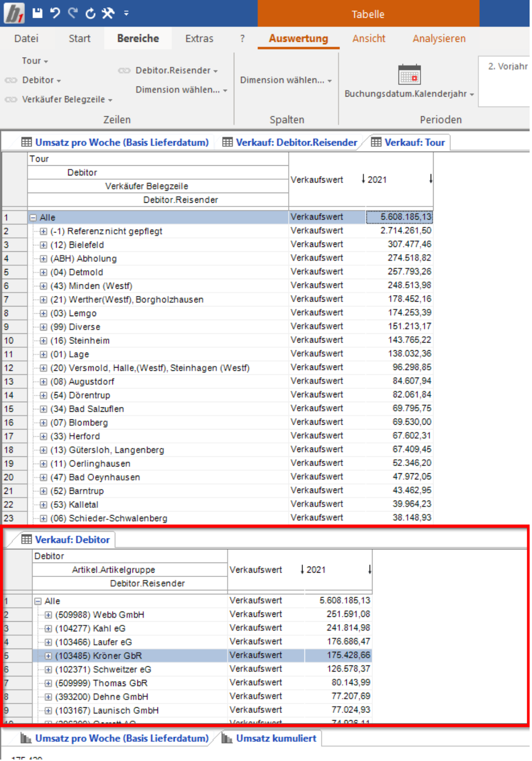This screenshot has width=532, height=761.
Task: Collapse the Alle node in Debitor table
Action: [38, 601]
